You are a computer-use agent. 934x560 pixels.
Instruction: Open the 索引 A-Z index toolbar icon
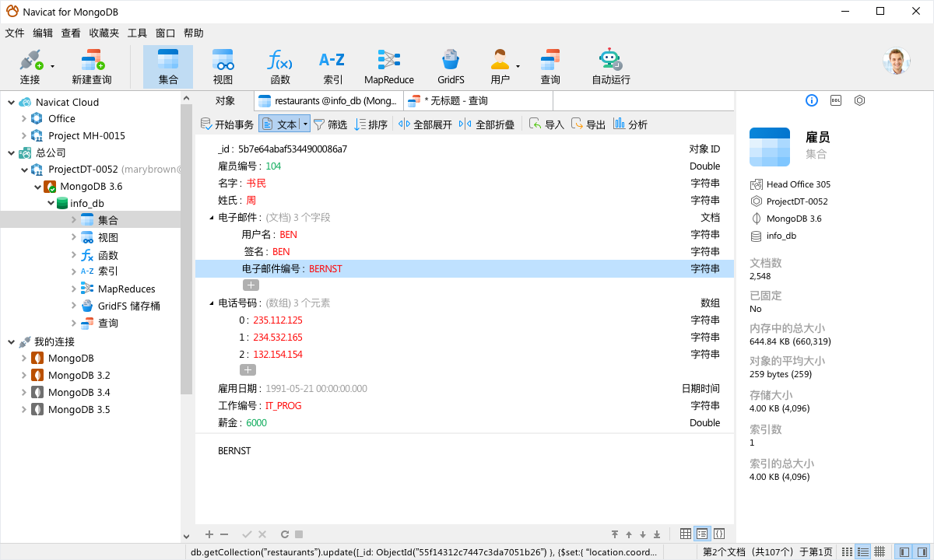(332, 67)
